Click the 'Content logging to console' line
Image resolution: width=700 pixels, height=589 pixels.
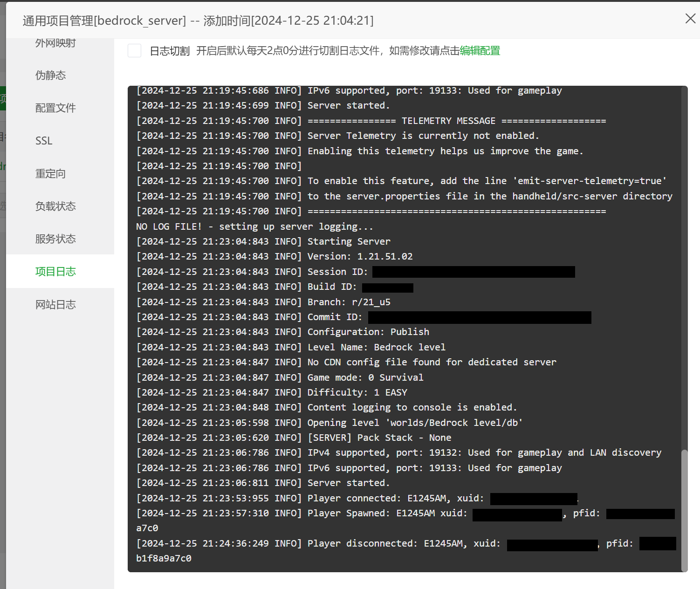327,407
